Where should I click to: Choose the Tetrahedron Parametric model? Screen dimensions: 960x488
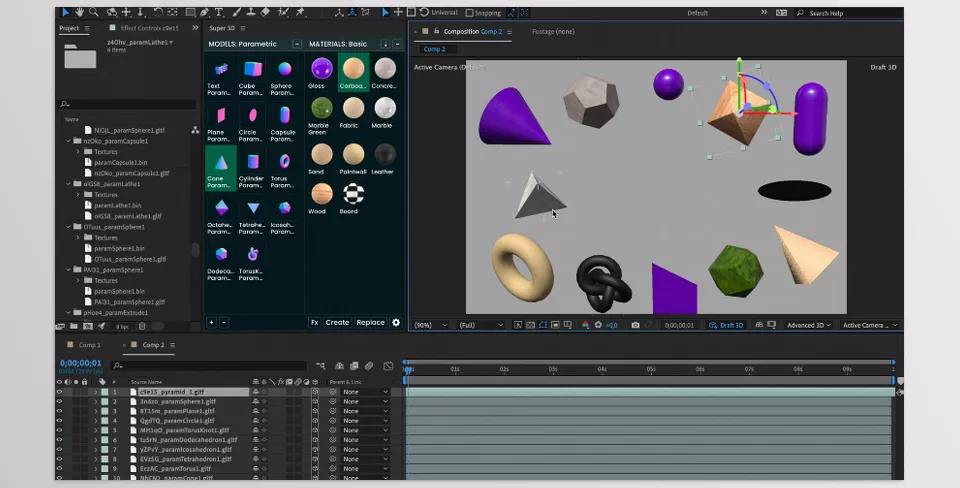[x=252, y=215]
